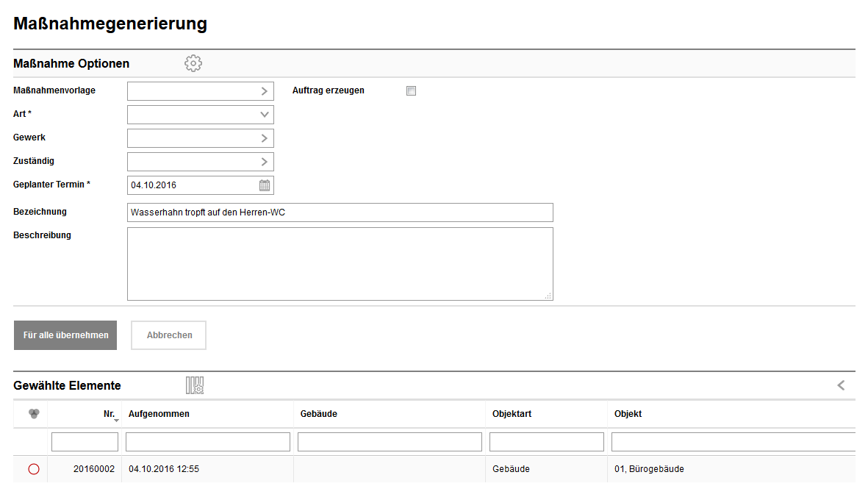The image size is (868, 486).
Task: Open Maßnahme Optionen gear settings
Action: click(193, 63)
